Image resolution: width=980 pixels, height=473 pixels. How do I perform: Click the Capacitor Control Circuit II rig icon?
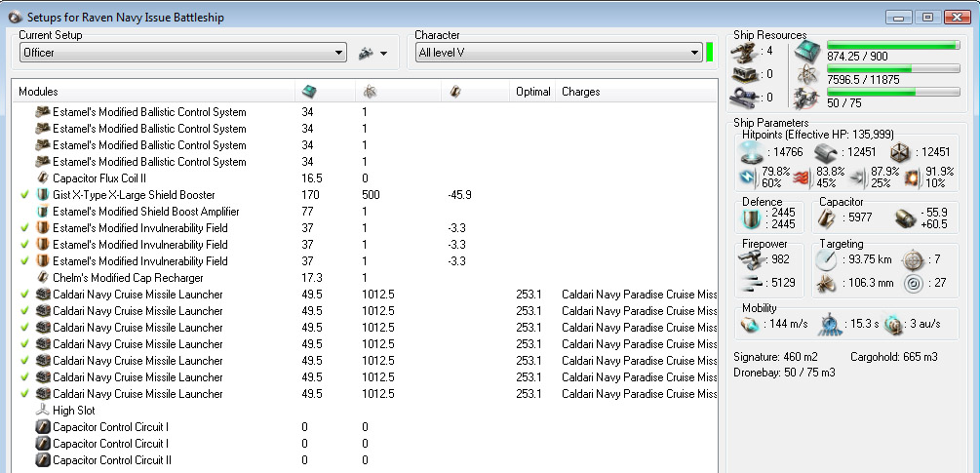(x=43, y=460)
